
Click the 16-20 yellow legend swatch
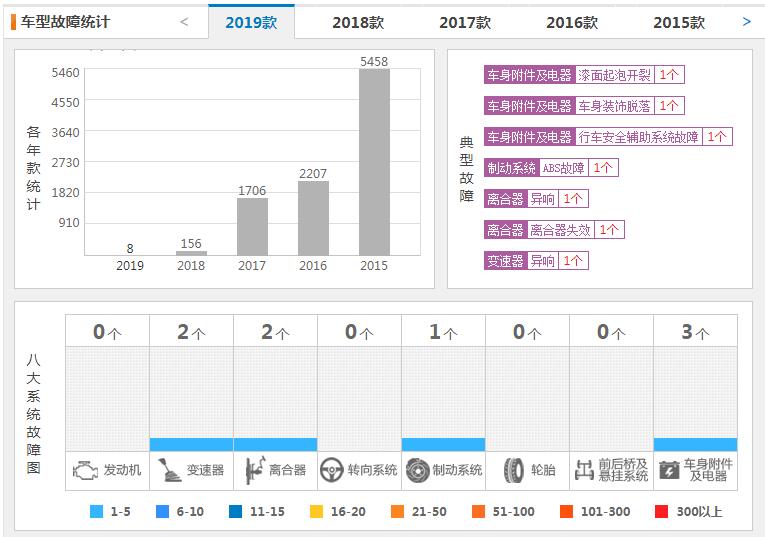click(x=317, y=512)
